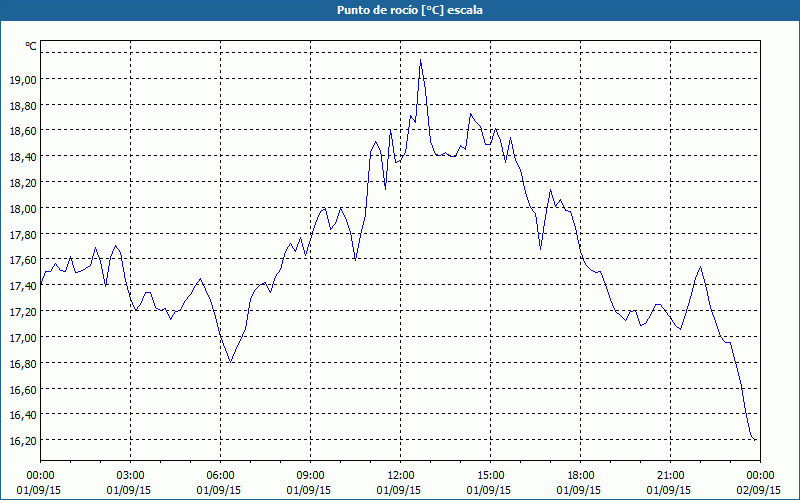Viewport: 800px width, 500px height.
Task: Click the 09:00 time axis label
Action: point(310,475)
